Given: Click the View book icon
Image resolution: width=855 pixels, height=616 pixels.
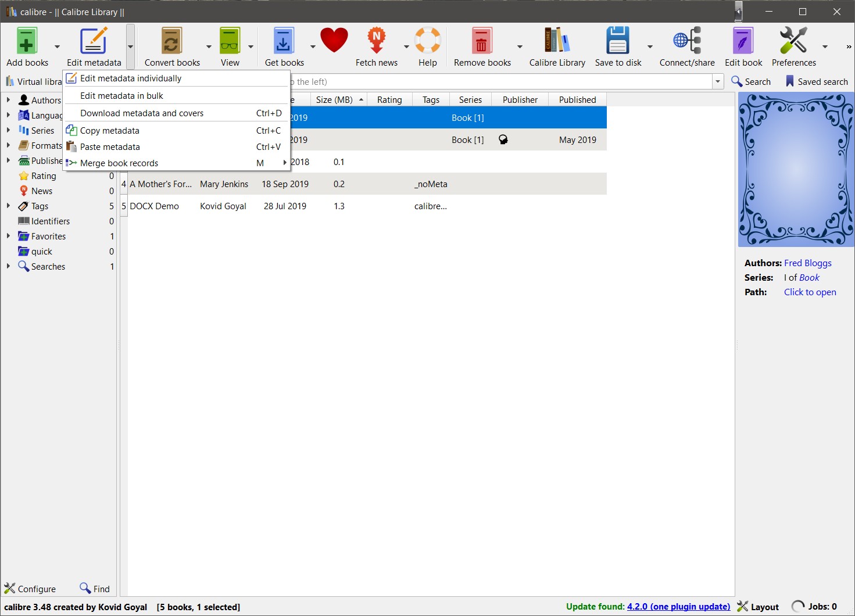Looking at the screenshot, I should click(x=230, y=41).
